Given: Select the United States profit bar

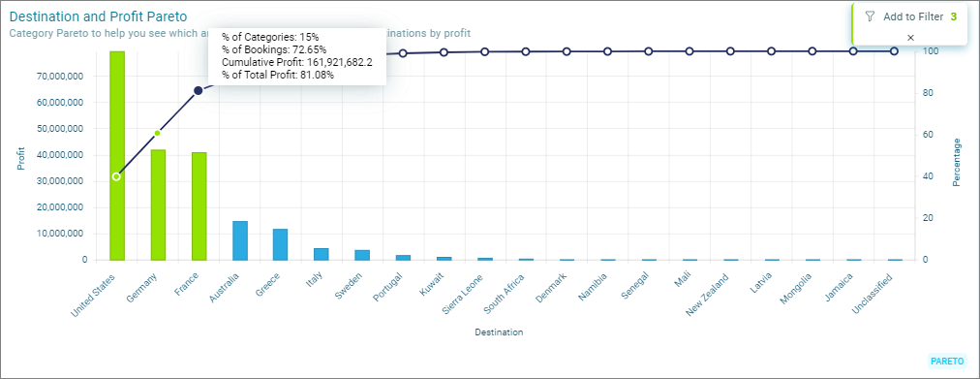Looking at the screenshot, I should (117, 156).
